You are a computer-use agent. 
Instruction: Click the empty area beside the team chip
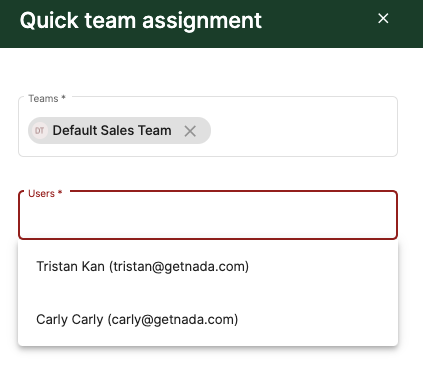[x=303, y=130]
